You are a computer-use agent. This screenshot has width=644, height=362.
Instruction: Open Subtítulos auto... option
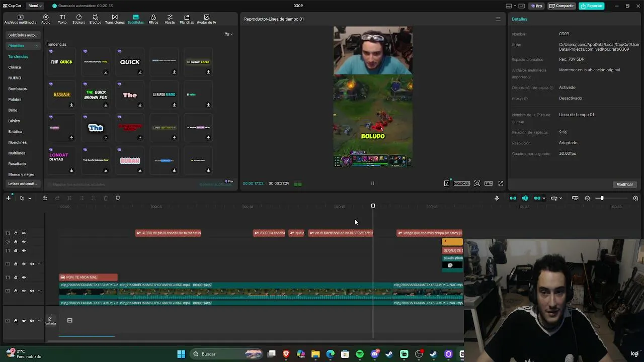[x=23, y=35]
